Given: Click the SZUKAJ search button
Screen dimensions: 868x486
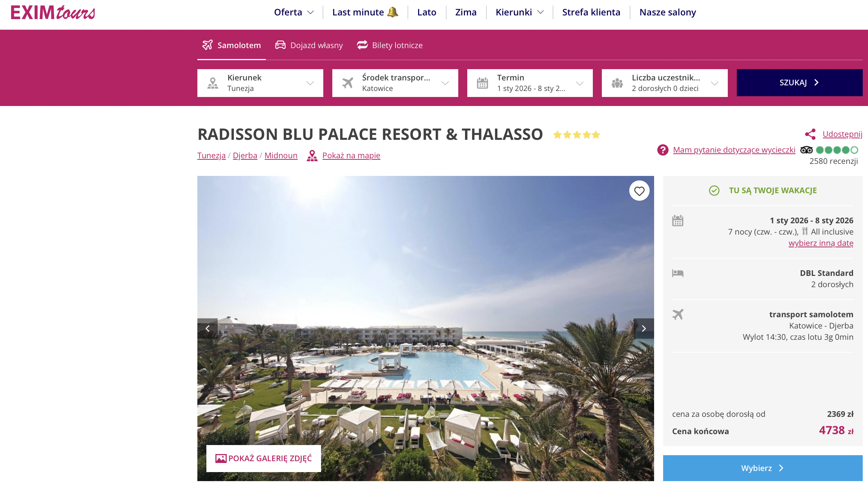Looking at the screenshot, I should point(800,83).
